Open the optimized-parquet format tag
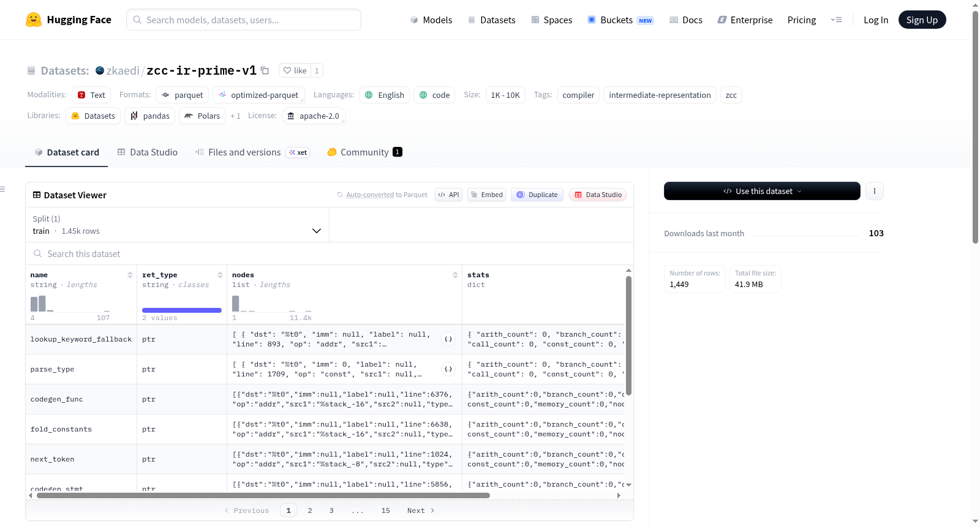The width and height of the screenshot is (980, 527). click(x=258, y=95)
